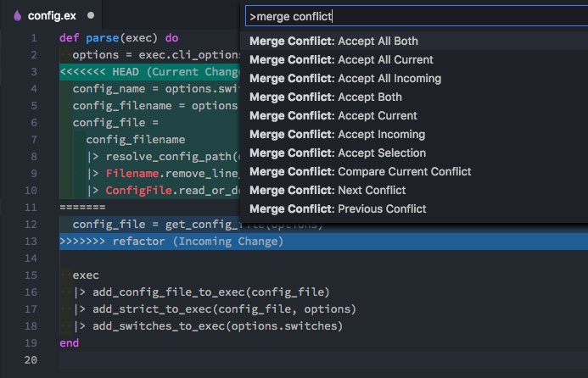
Task: Pick Merge Conflict: Accept Incoming
Action: pyautogui.click(x=414, y=134)
